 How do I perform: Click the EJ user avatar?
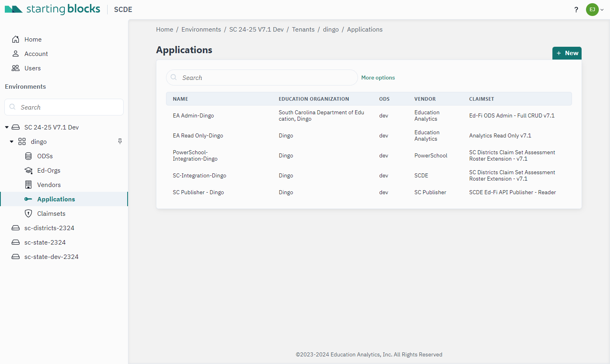pos(592,10)
